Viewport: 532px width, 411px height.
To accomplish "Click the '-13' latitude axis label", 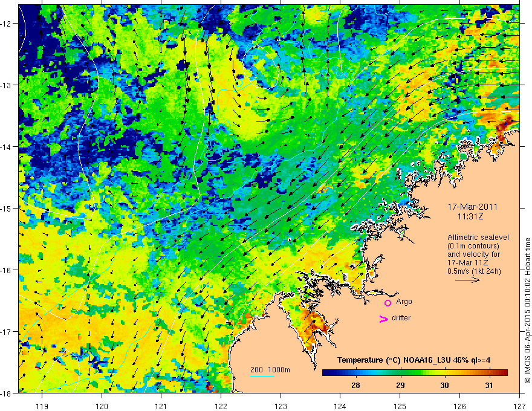I will [x=7, y=85].
